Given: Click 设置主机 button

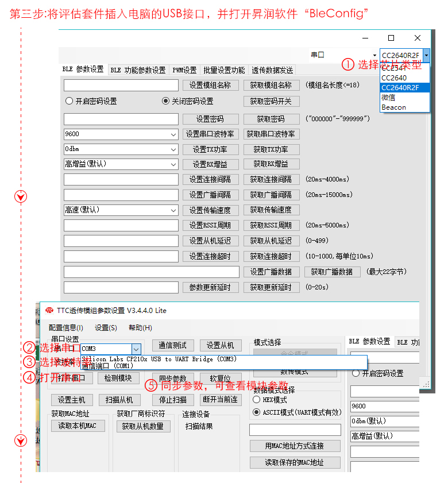Looking at the screenshot, I should [x=72, y=400].
